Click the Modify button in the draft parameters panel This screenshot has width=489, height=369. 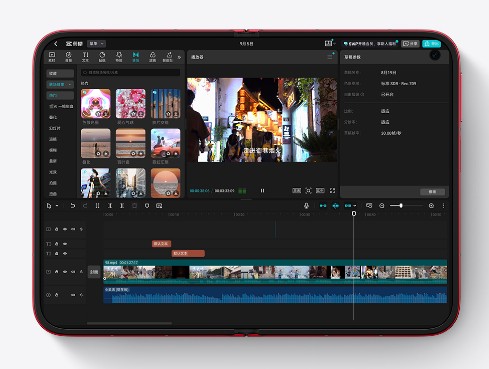click(x=432, y=192)
